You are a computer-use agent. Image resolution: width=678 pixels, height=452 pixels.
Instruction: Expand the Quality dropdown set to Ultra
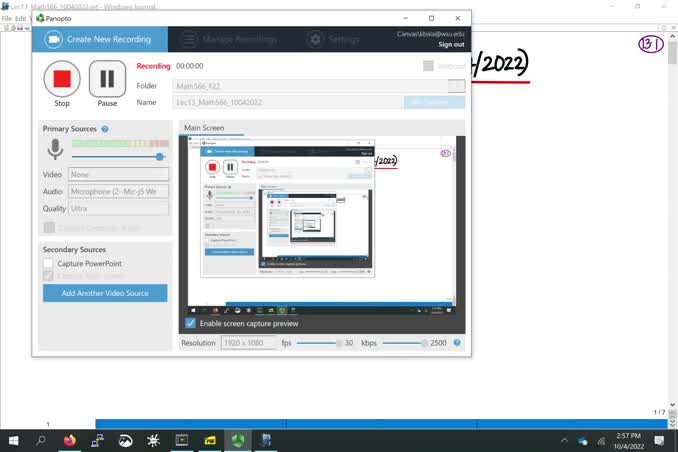pyautogui.click(x=118, y=208)
